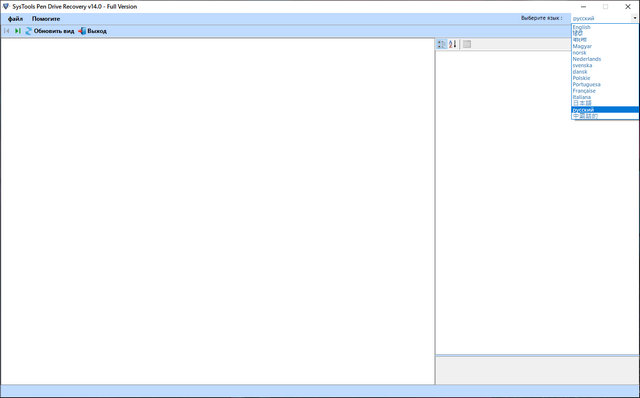The image size is (640, 398).
Task: Choose Italiana from language list
Action: point(605,97)
